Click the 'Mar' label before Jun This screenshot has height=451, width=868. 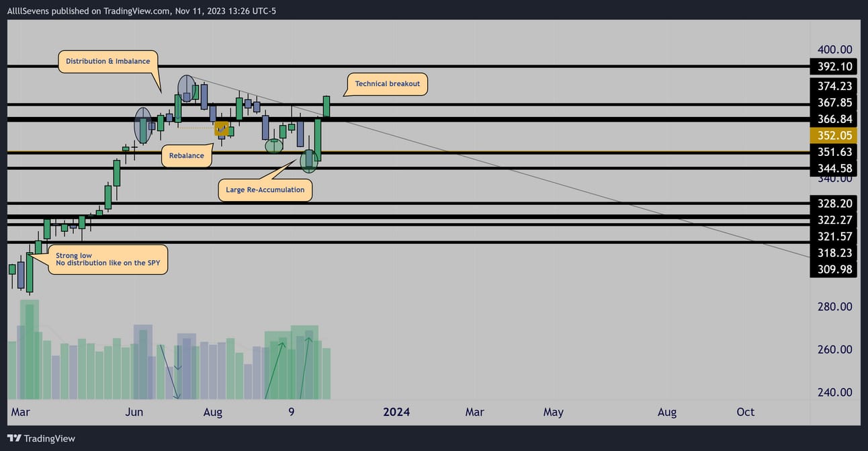20,412
